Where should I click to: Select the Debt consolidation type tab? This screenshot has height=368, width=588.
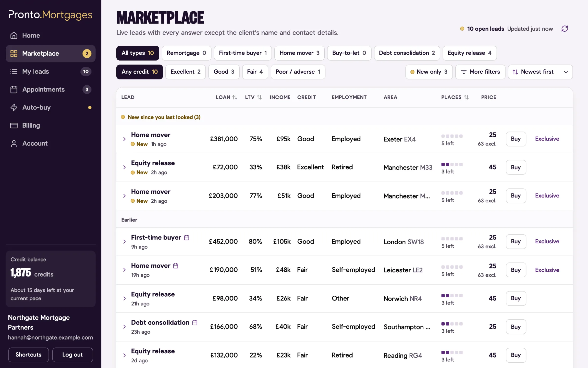tap(407, 53)
